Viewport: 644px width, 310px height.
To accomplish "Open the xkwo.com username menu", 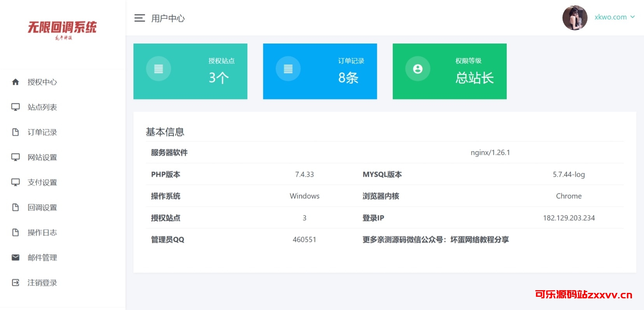I will [x=610, y=17].
